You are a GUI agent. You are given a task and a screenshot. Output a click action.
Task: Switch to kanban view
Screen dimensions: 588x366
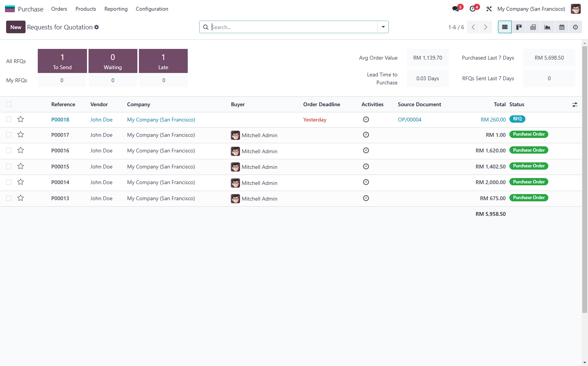pos(519,27)
